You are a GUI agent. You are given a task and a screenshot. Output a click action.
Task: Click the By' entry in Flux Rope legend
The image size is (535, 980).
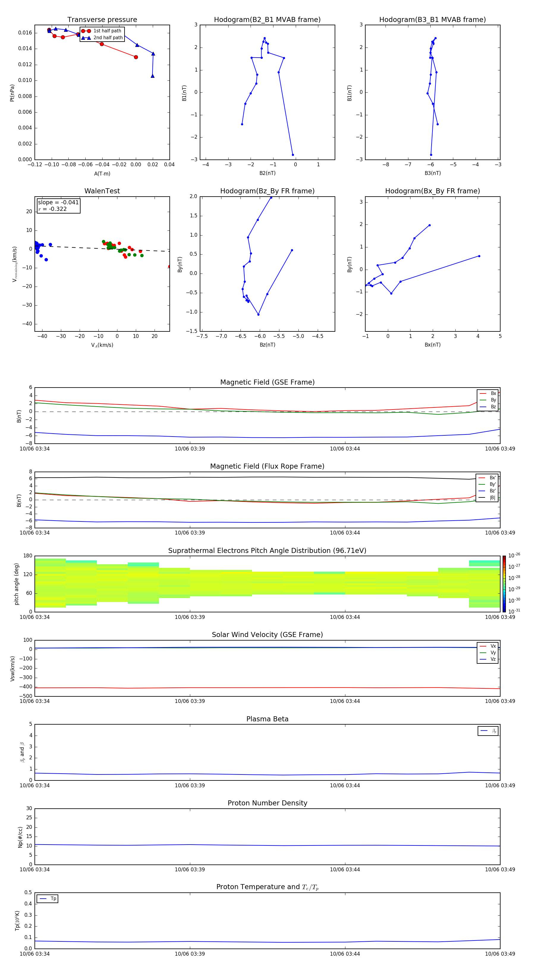coord(487,485)
